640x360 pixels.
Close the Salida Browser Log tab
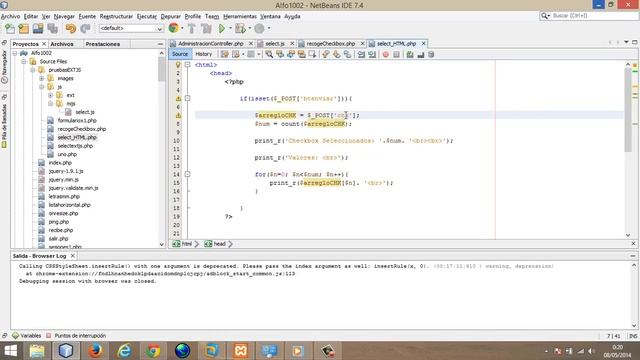point(73,256)
